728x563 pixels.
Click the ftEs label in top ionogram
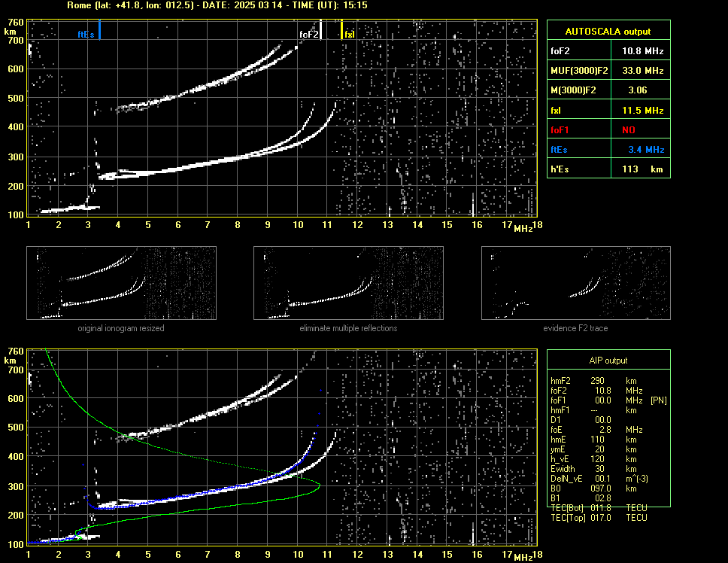(x=86, y=35)
